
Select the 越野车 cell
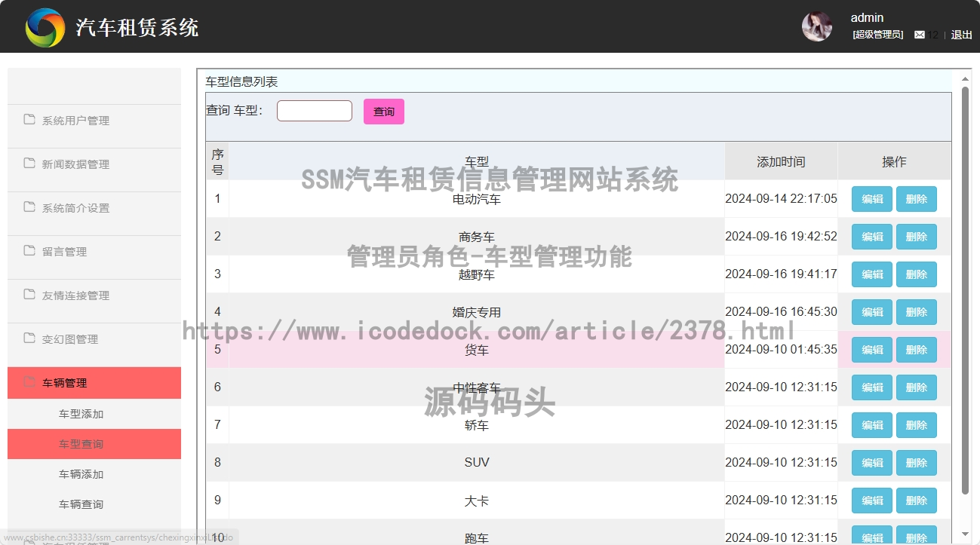pyautogui.click(x=477, y=274)
